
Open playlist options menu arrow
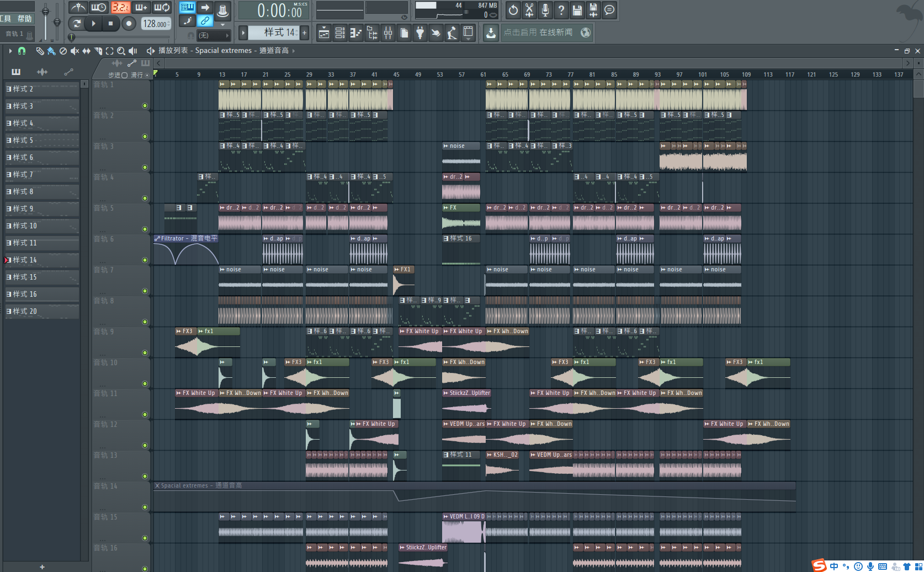[10, 51]
